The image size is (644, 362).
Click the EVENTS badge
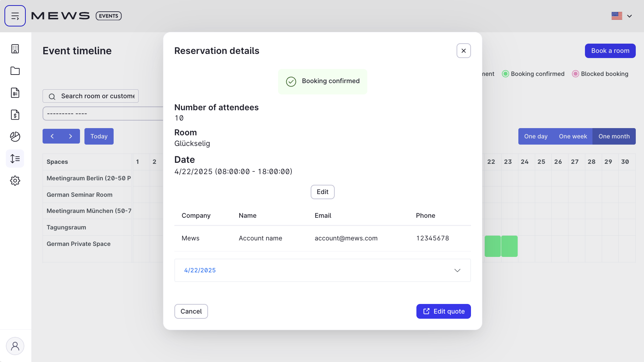108,16
